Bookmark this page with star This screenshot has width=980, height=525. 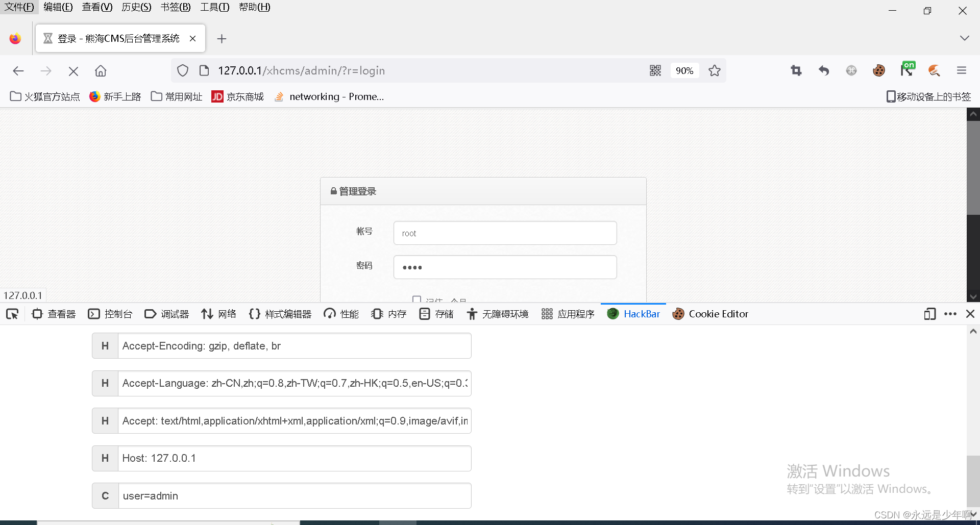pos(715,70)
